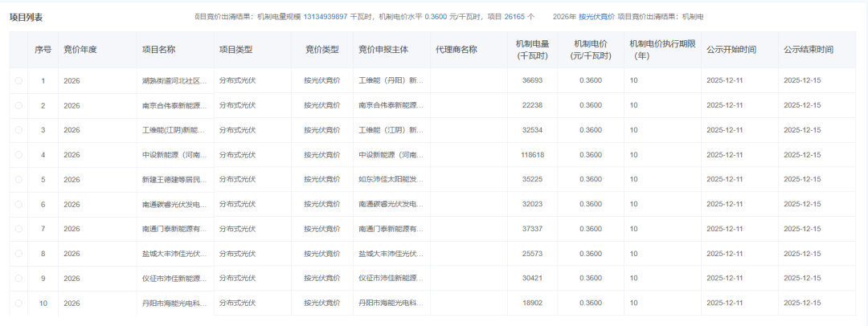The image size is (868, 326).
Task: Choose the radio button for row 7
Action: [x=18, y=229]
